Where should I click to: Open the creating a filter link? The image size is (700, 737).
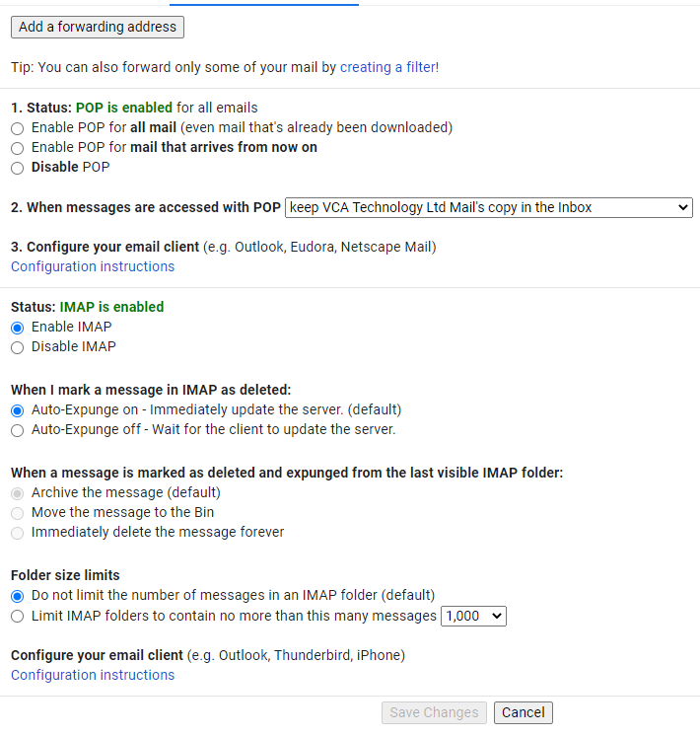click(387, 67)
